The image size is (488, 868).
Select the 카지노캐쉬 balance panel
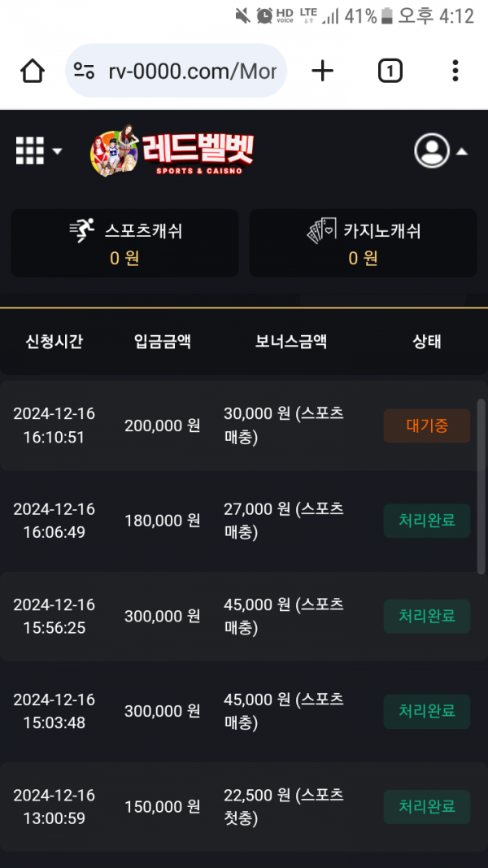click(363, 243)
